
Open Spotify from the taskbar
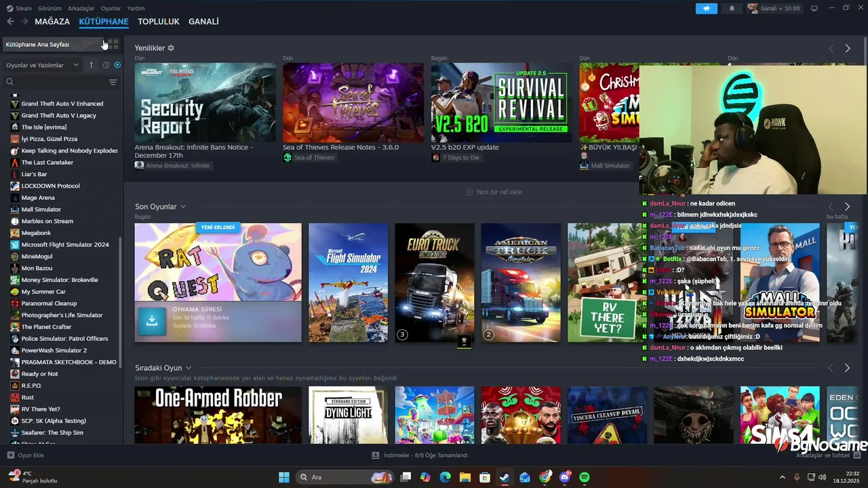coord(585,477)
